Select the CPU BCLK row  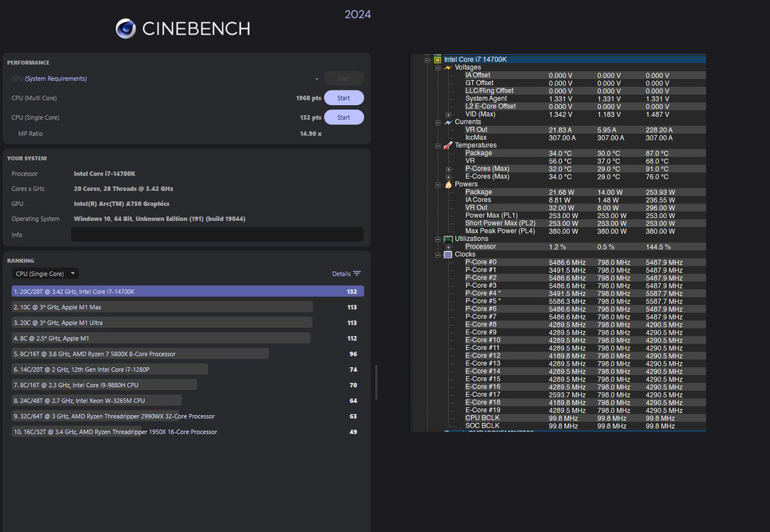pyautogui.click(x=584, y=418)
